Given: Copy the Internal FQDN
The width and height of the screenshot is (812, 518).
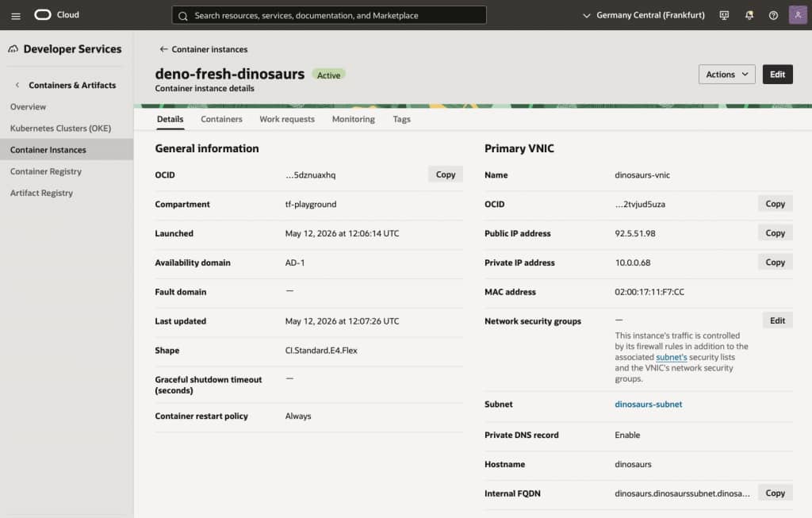Looking at the screenshot, I should (x=776, y=493).
